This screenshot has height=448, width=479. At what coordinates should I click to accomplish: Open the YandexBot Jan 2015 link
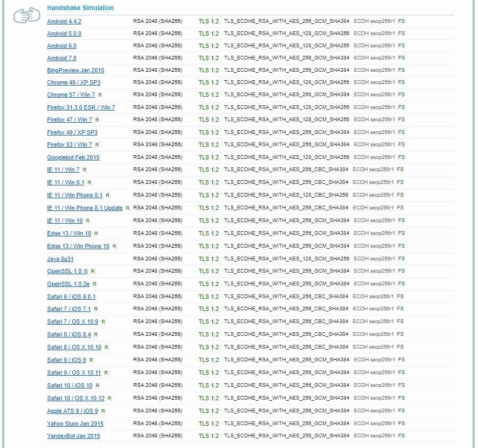point(73,436)
